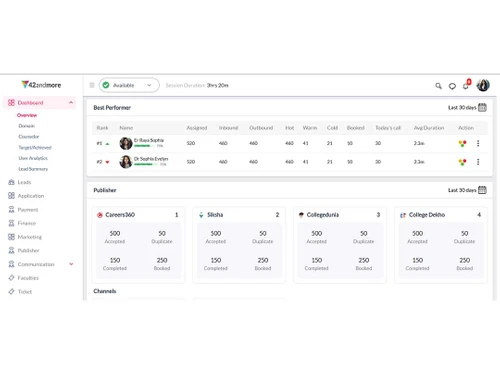Open Publisher section calendar date picker
This screenshot has width=500, height=375.
coord(482,190)
